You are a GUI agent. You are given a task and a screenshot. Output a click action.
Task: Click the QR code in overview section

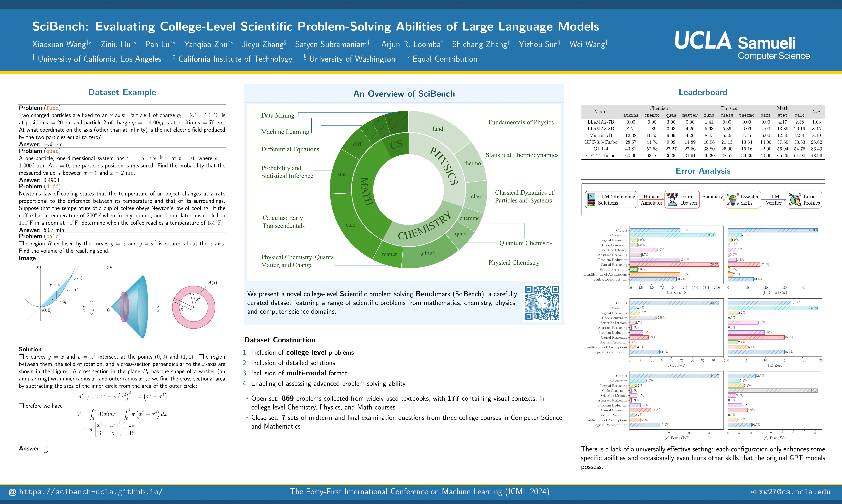coord(542,303)
